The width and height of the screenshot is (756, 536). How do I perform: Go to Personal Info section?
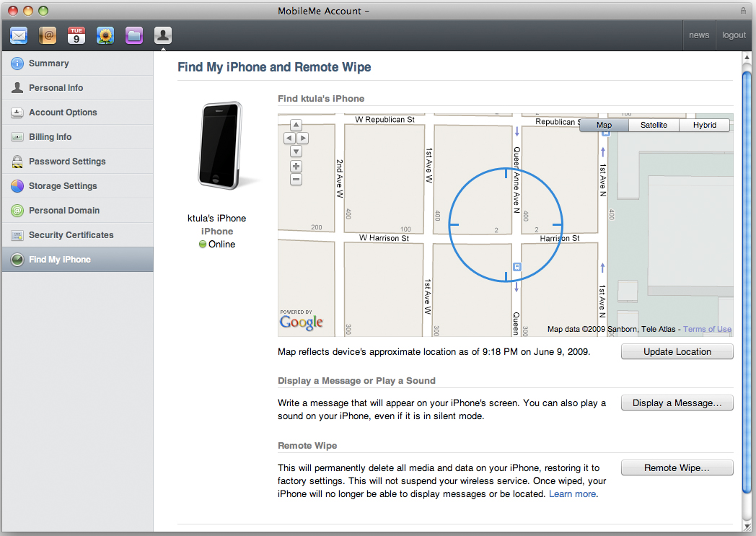(78, 88)
